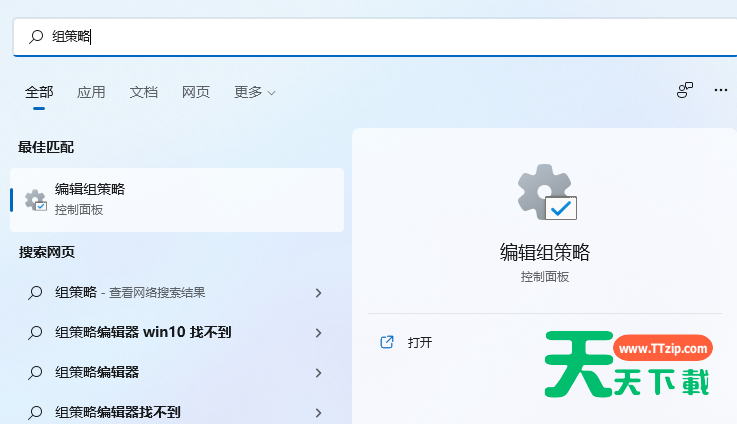Click search icon beside 组策略编辑器找不到
The image size is (737, 424).
[35, 412]
